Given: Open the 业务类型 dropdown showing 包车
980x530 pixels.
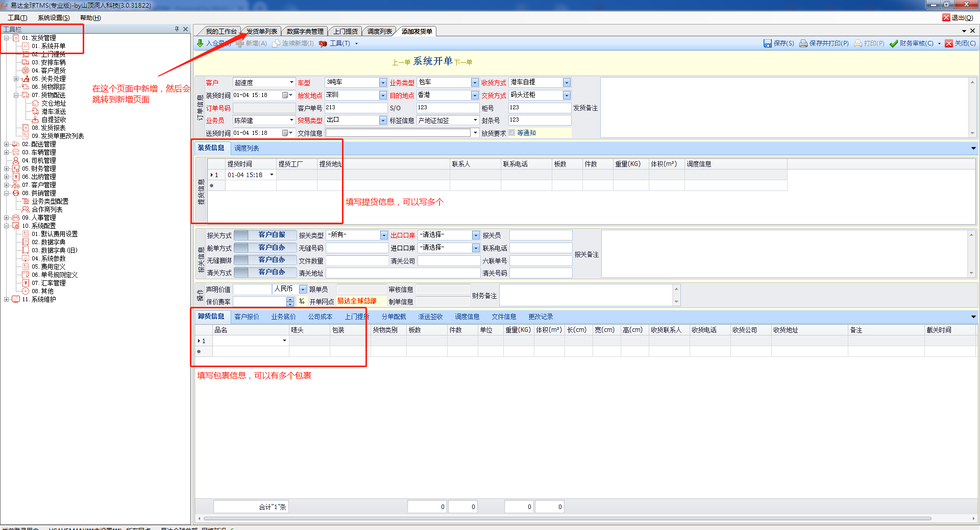Looking at the screenshot, I should click(475, 83).
